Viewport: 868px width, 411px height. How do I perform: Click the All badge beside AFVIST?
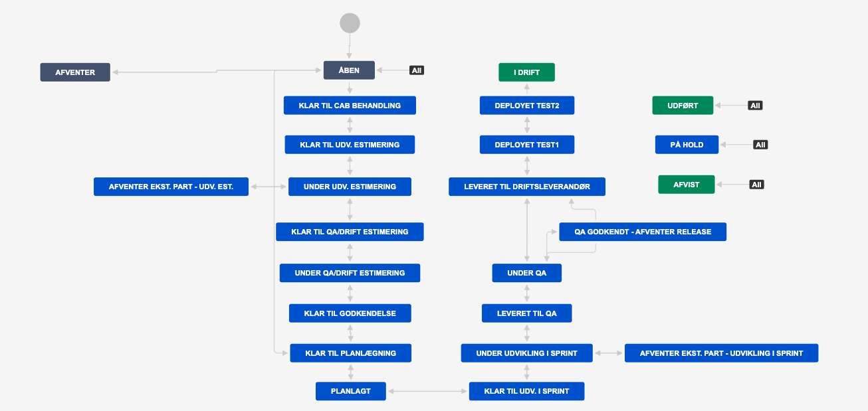coord(756,185)
